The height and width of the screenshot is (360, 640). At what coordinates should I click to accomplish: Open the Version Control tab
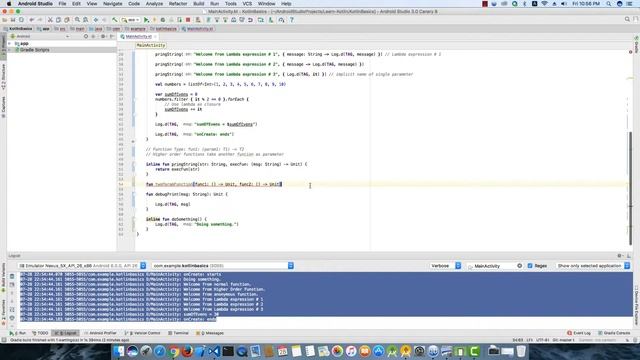[x=143, y=333]
